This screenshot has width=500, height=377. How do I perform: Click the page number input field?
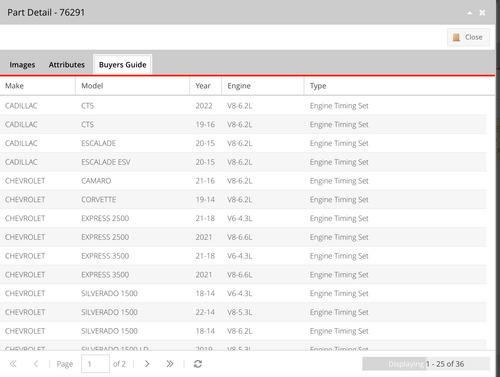[95, 364]
